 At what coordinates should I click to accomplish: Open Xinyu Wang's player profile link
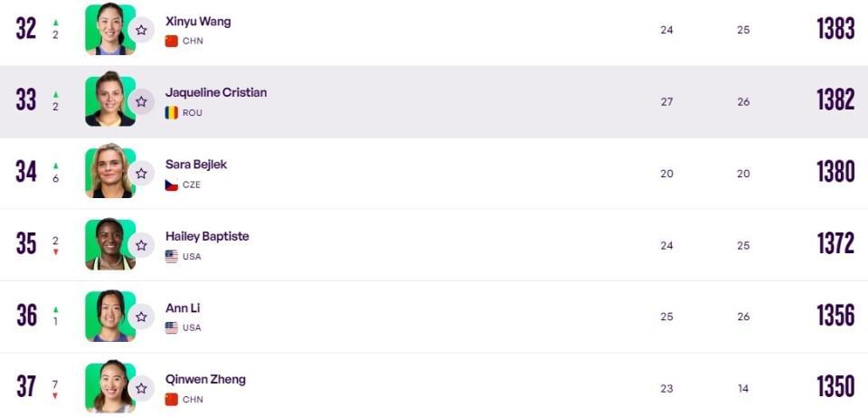tap(198, 21)
